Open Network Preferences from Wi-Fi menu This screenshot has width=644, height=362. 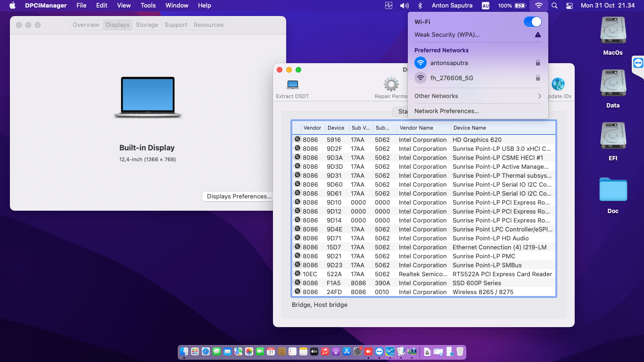point(446,111)
